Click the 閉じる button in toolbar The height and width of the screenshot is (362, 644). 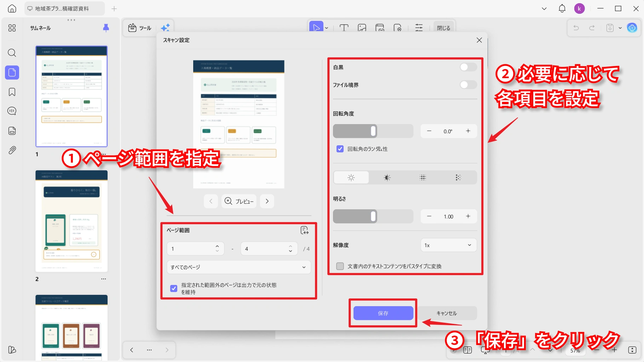click(x=443, y=28)
